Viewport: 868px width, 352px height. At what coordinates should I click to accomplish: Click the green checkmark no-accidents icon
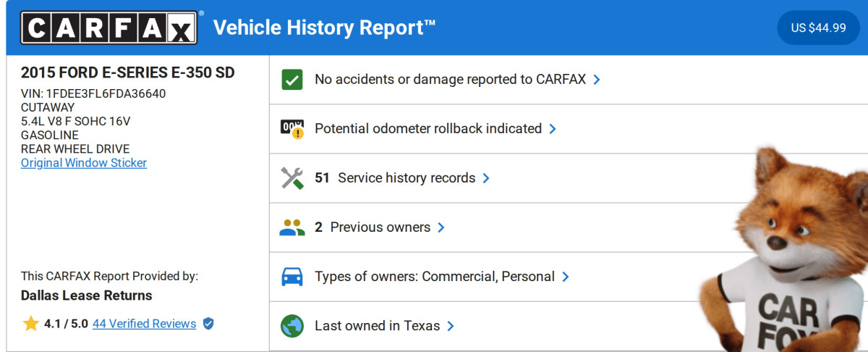292,80
